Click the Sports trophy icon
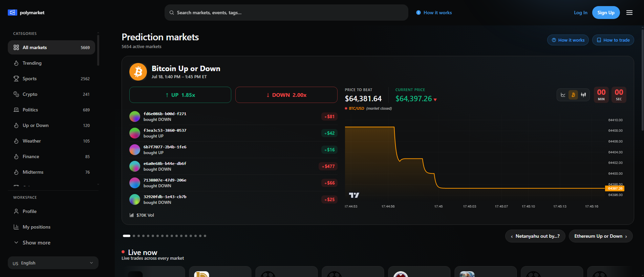Image resolution: width=644 pixels, height=277 pixels. pos(16,79)
